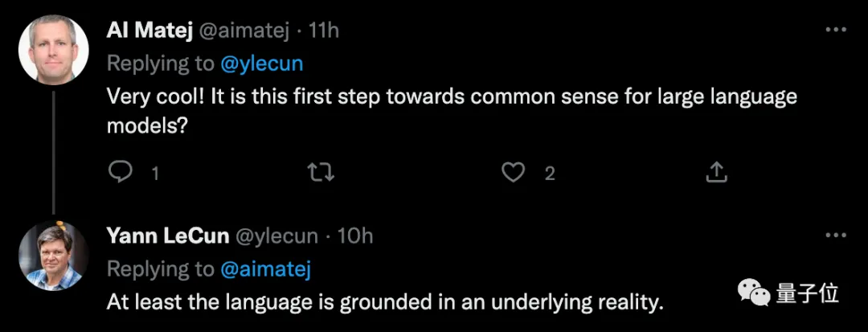The image size is (868, 332).
Task: Click the @aimatej mention in Replying to
Action: point(265,268)
